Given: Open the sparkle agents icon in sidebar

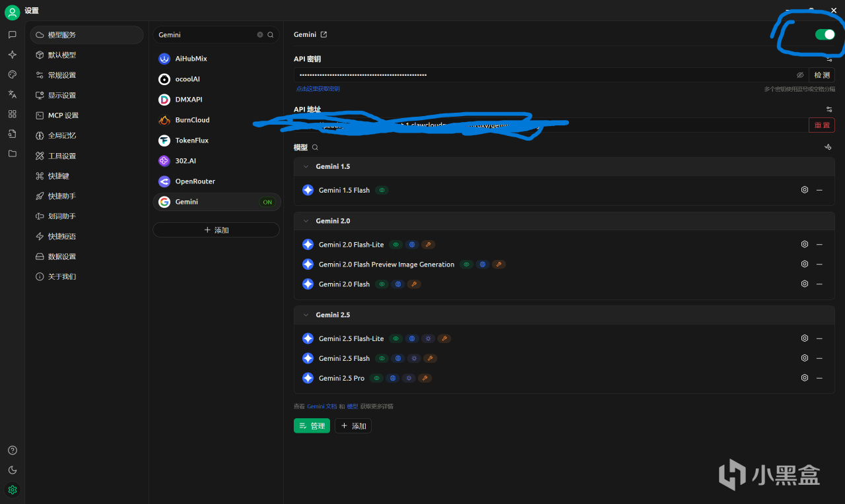Looking at the screenshot, I should pyautogui.click(x=12, y=54).
